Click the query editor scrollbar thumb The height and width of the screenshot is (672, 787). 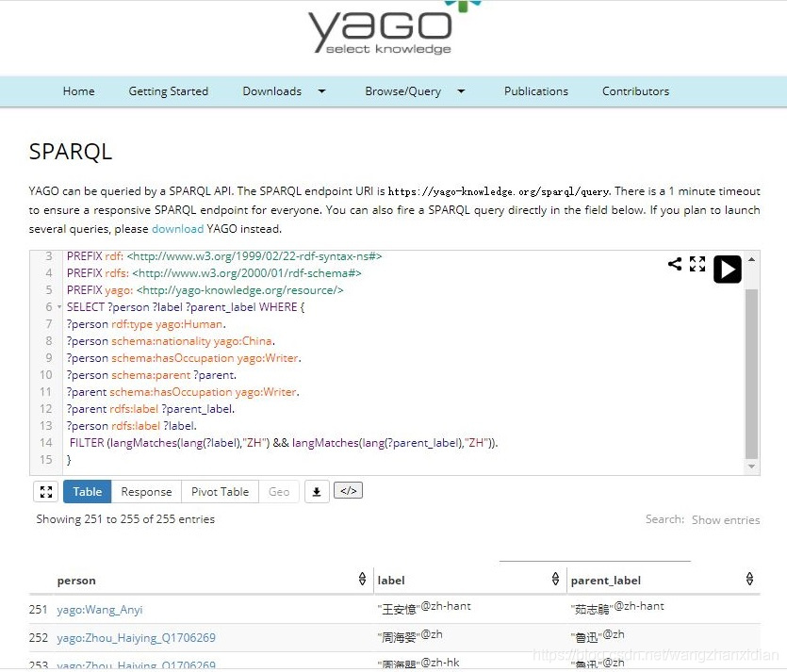[x=751, y=374]
